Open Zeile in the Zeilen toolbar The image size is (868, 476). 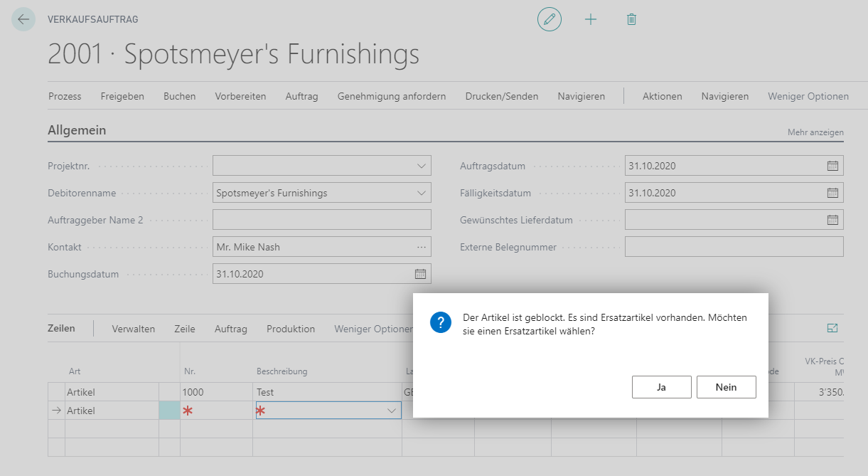[x=185, y=329]
